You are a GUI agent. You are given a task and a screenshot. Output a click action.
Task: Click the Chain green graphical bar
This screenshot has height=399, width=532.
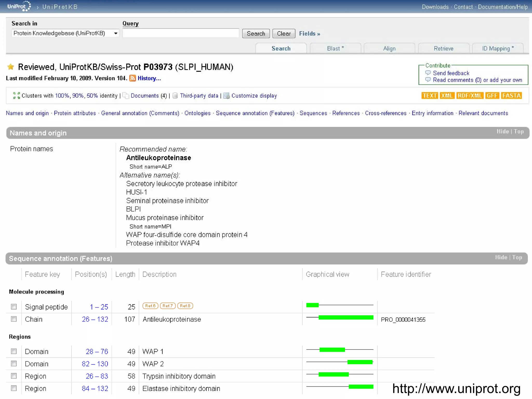coord(346,317)
